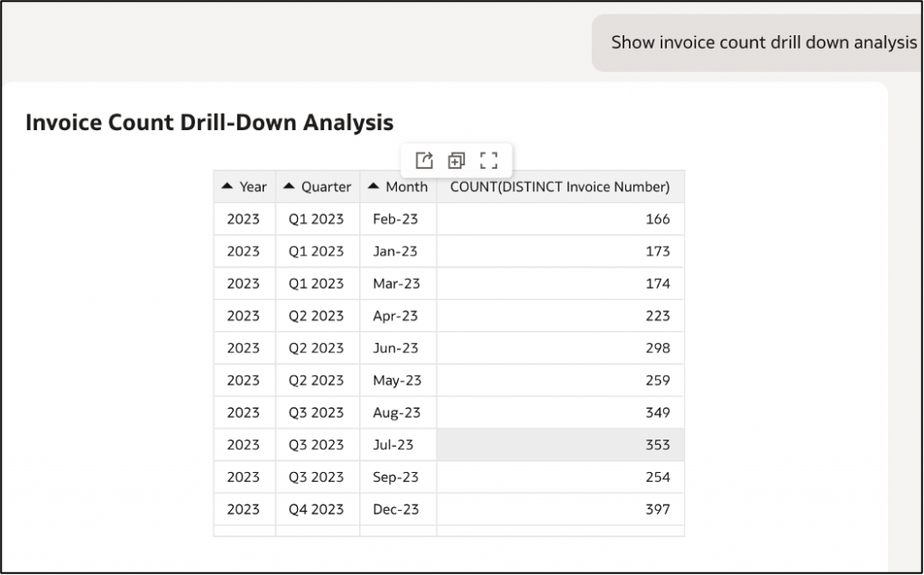Select the Q4 2023 quarter cell

pos(318,509)
